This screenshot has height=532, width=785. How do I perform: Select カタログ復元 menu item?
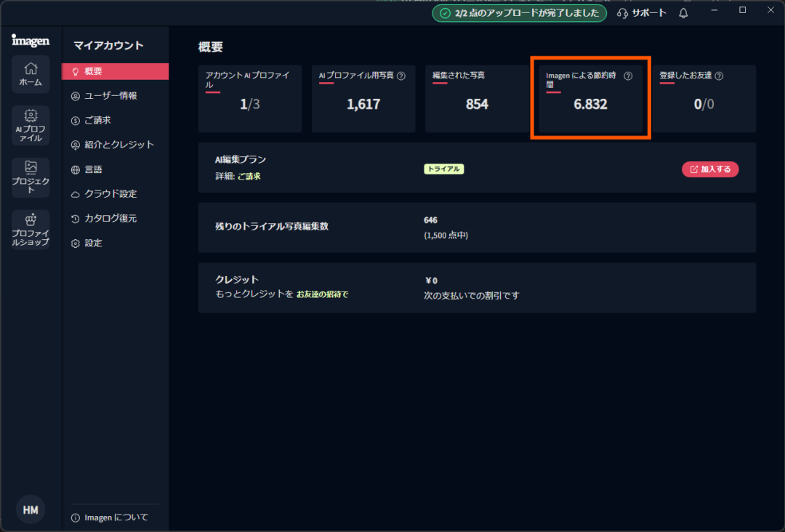pos(110,219)
